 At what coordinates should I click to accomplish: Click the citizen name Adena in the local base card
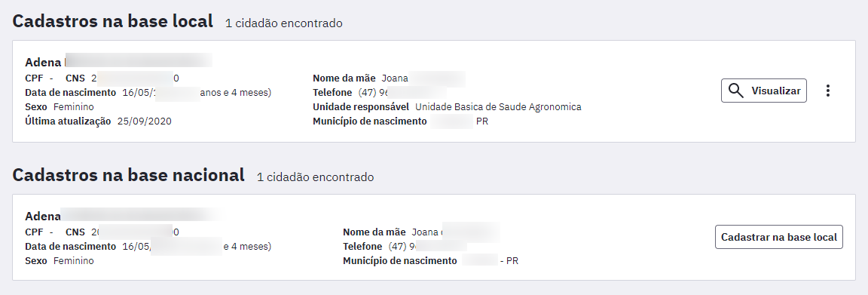(43, 62)
